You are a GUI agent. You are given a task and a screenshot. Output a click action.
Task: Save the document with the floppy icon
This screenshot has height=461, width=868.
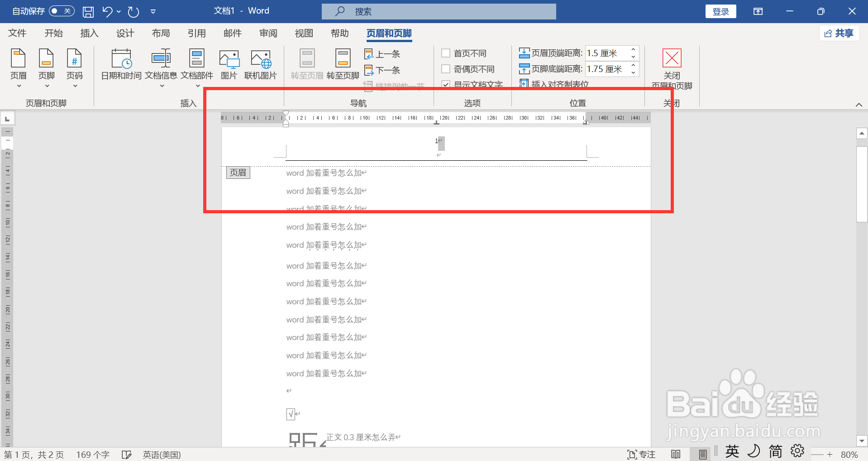[88, 11]
